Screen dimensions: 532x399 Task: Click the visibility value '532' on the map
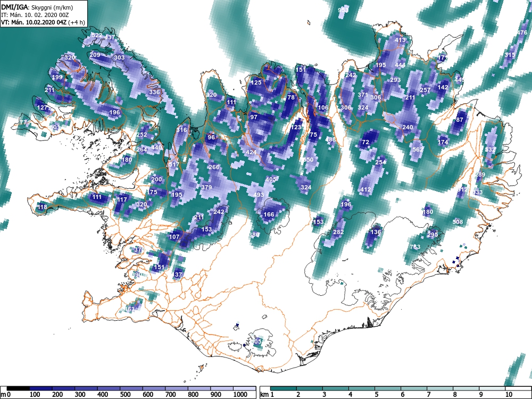click(491, 149)
